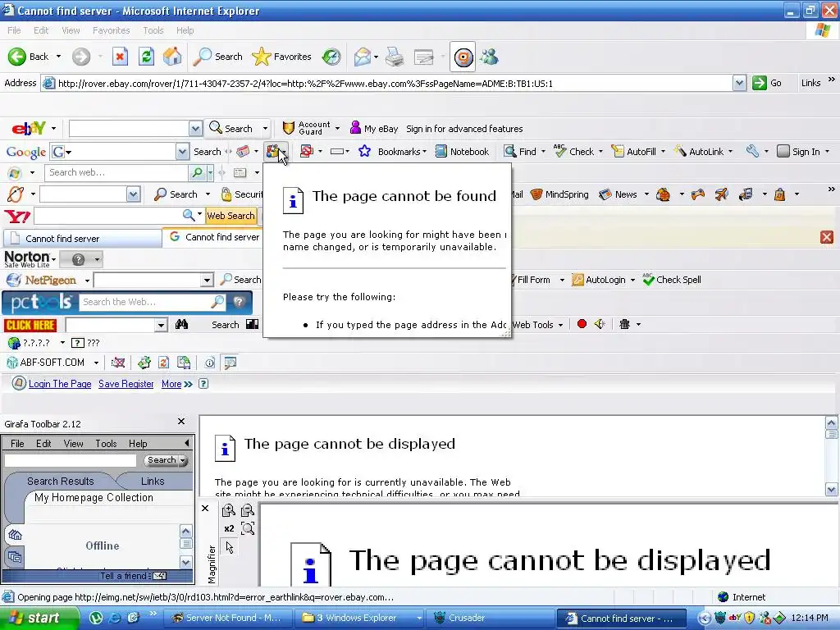Select the first Cannot find server tab
The height and width of the screenshot is (630, 840).
82,239
